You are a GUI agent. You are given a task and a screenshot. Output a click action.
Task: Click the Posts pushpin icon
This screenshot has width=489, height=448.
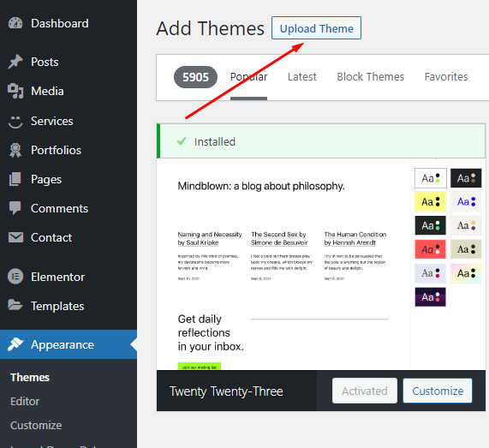click(x=15, y=62)
